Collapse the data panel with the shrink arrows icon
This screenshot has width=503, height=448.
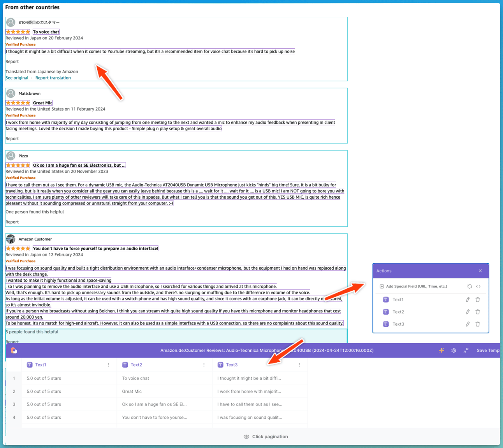click(466, 350)
